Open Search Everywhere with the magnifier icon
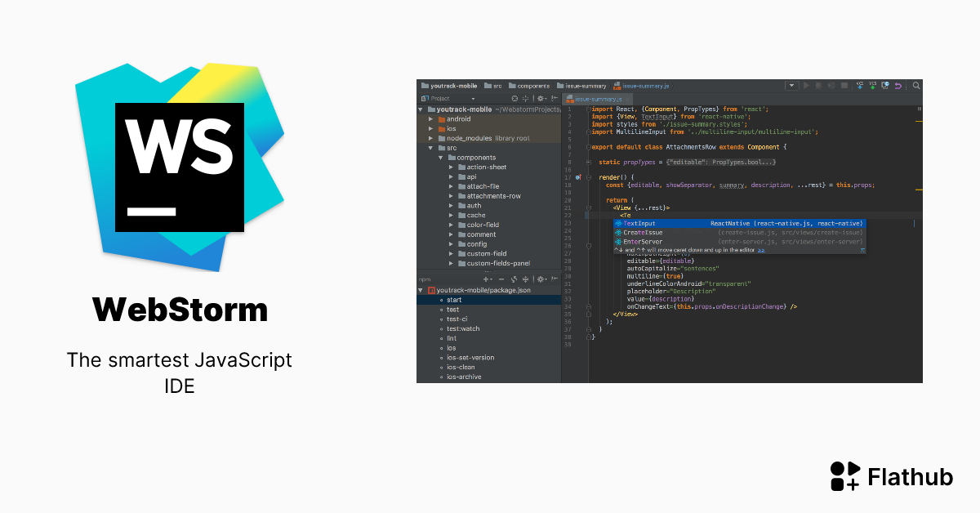This screenshot has width=980, height=513. (x=916, y=84)
